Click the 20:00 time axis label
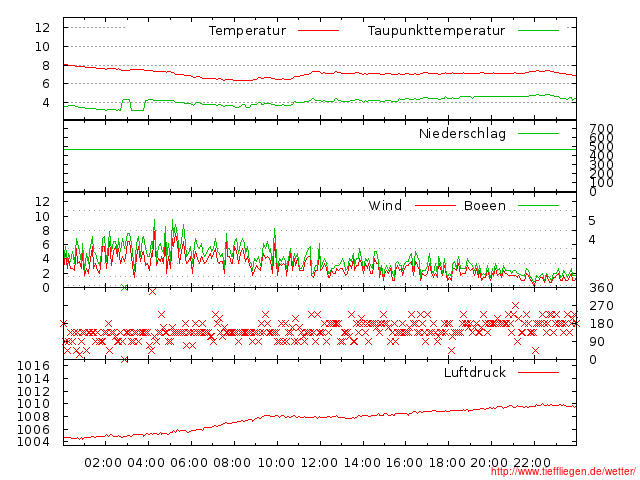This screenshot has width=640, height=480. click(489, 463)
